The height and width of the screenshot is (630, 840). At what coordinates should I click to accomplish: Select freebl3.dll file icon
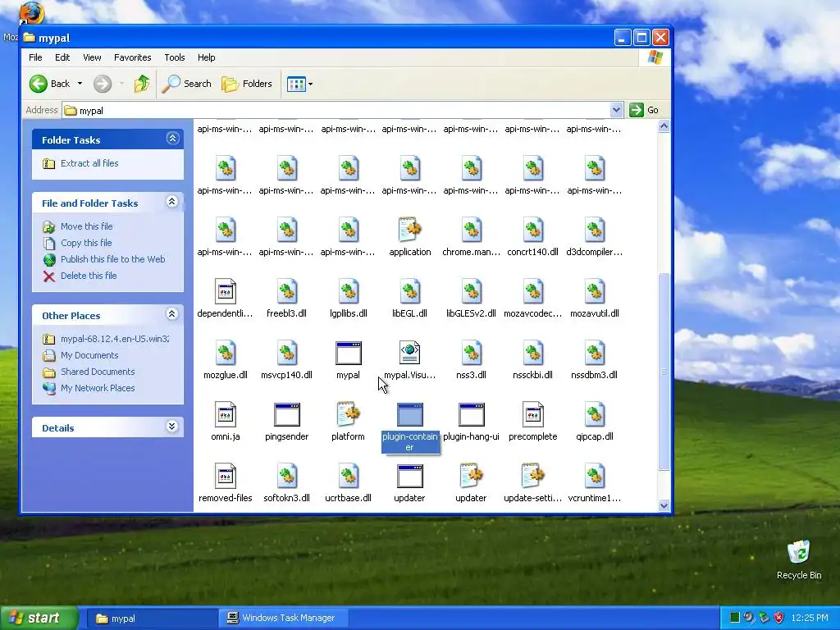click(x=286, y=291)
